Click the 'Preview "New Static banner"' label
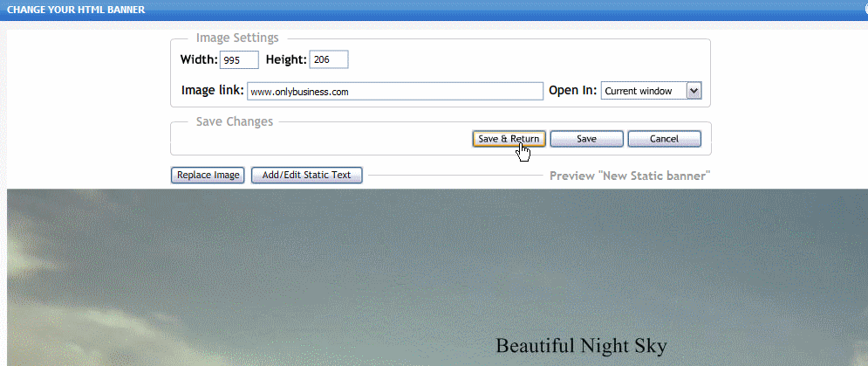Image resolution: width=868 pixels, height=366 pixels. [630, 176]
